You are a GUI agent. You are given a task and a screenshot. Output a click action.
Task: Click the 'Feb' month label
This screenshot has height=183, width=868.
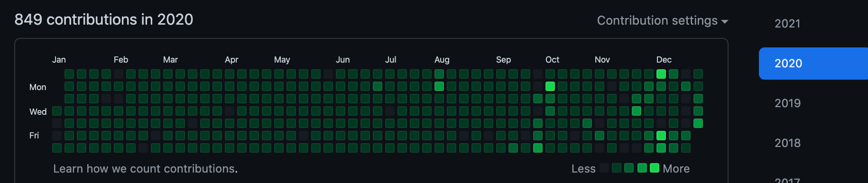click(121, 60)
